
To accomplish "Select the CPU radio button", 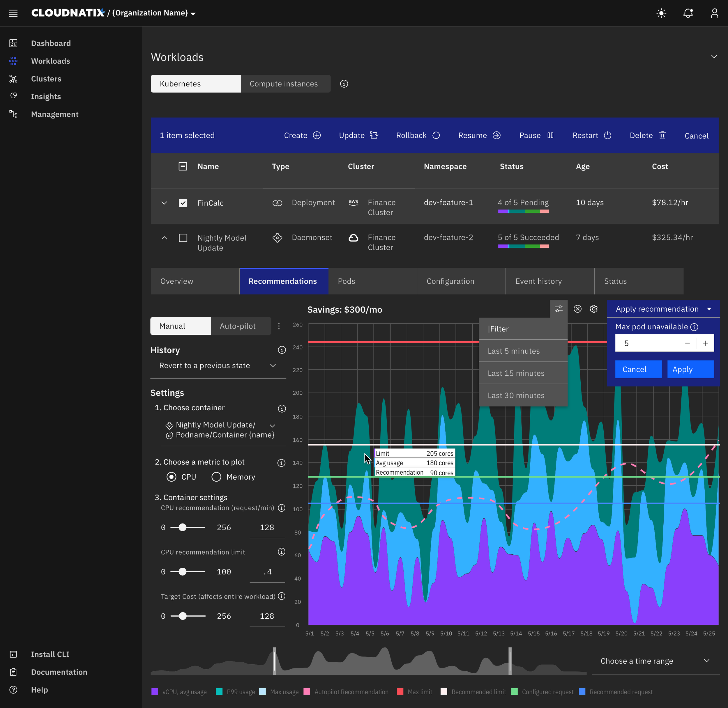I will pos(171,477).
